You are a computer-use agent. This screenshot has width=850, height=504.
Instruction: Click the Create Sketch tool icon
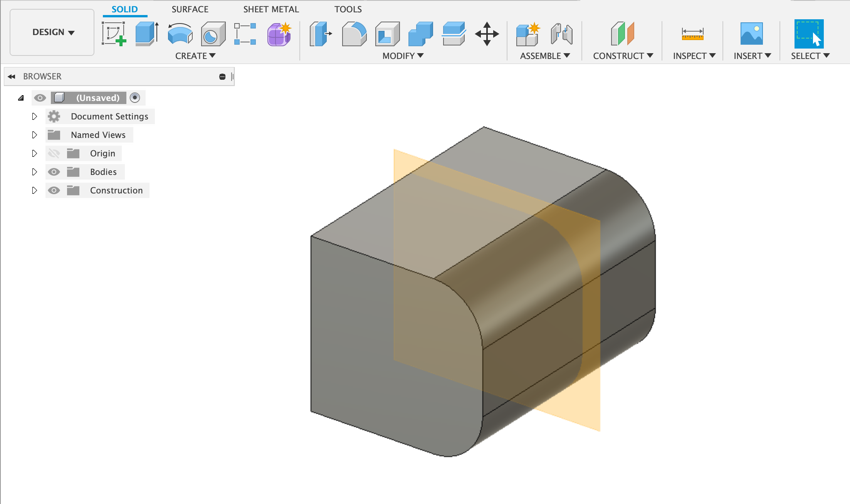[x=114, y=34]
